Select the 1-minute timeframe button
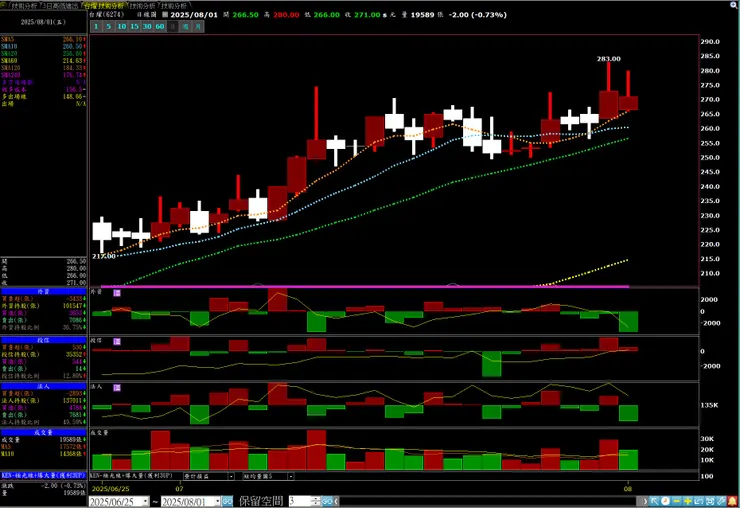The image size is (740, 508). pos(96,26)
